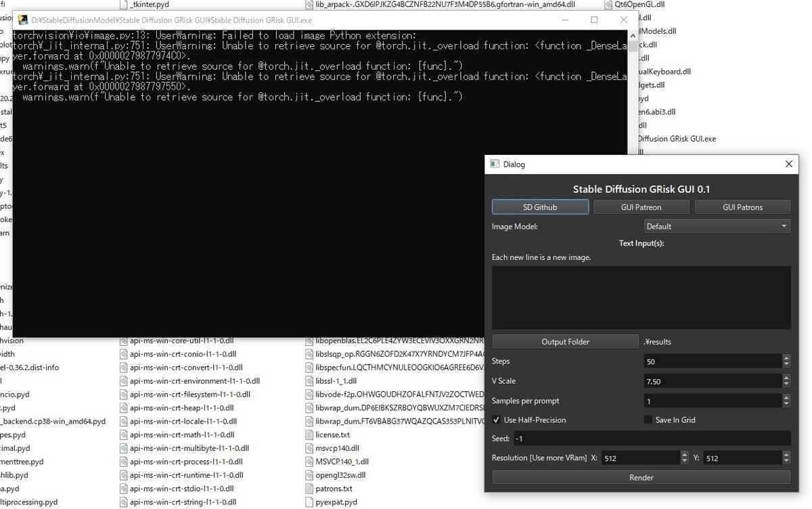The height and width of the screenshot is (509, 812).
Task: Increase Samples per prompt with the up arrow
Action: click(x=786, y=397)
